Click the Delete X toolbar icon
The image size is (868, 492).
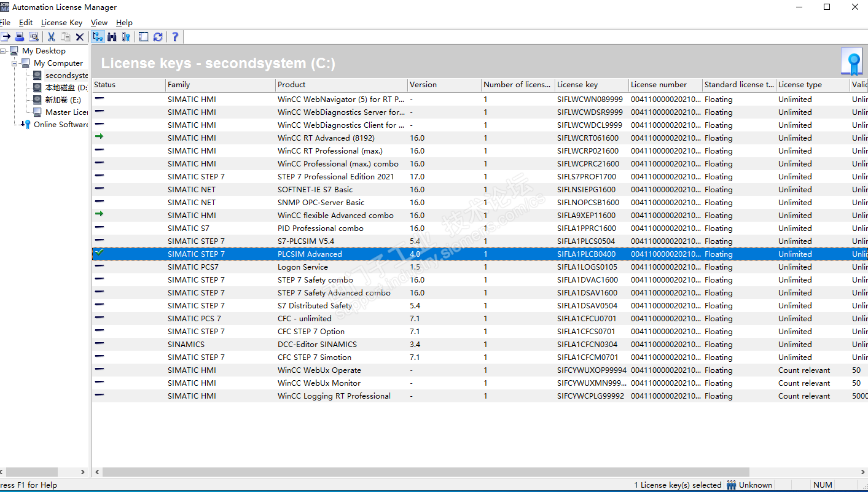click(79, 37)
